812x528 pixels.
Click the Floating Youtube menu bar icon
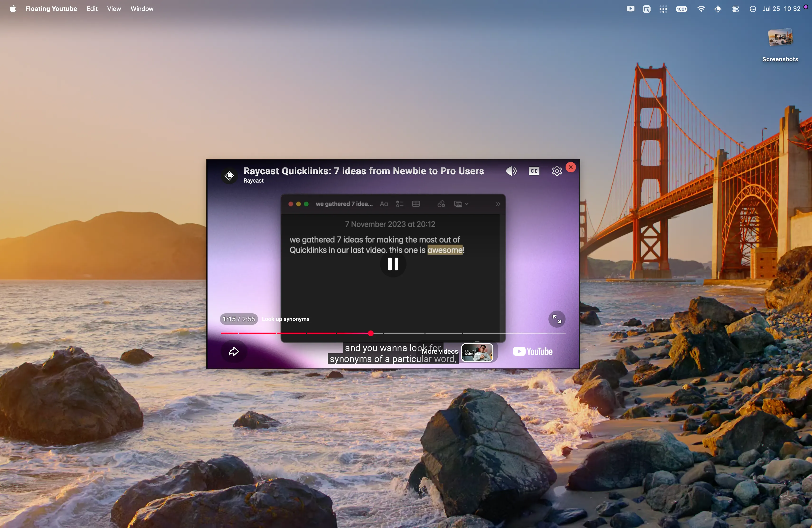click(x=630, y=9)
